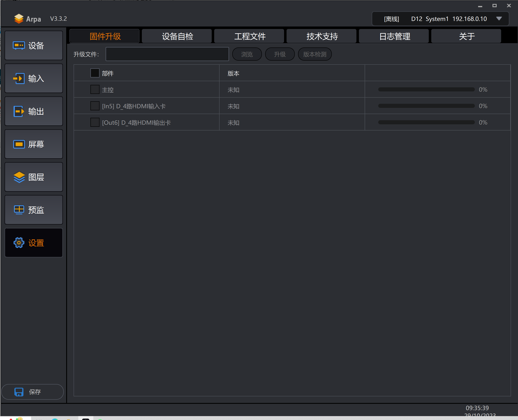Switch to the 关于 tab
The width and height of the screenshot is (518, 420).
pos(466,36)
